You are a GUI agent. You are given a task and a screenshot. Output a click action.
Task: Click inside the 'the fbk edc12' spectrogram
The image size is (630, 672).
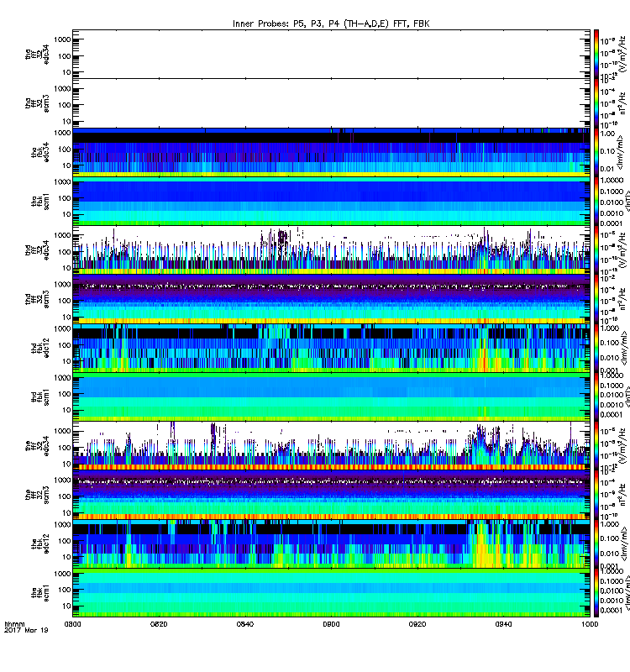point(331,544)
